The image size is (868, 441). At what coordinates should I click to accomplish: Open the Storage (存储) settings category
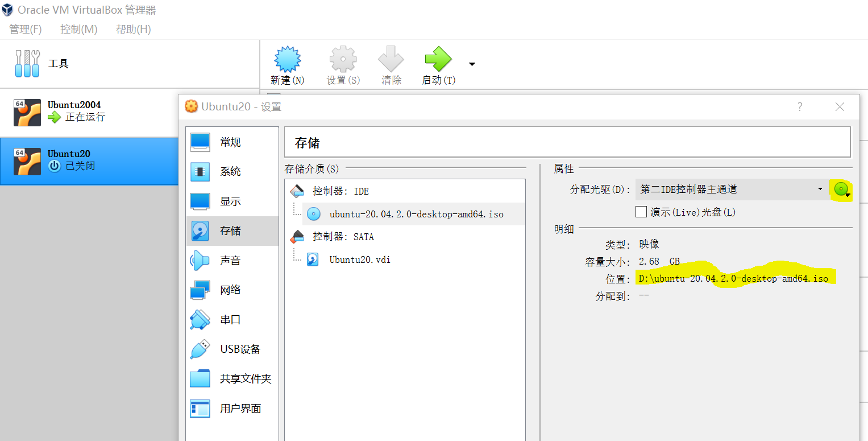(232, 230)
